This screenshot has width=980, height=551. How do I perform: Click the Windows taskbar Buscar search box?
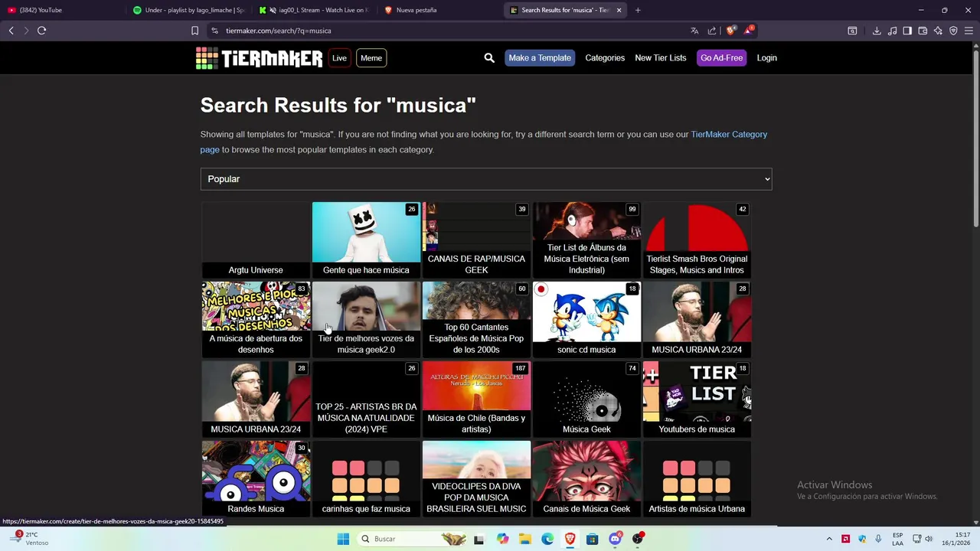coord(413,539)
